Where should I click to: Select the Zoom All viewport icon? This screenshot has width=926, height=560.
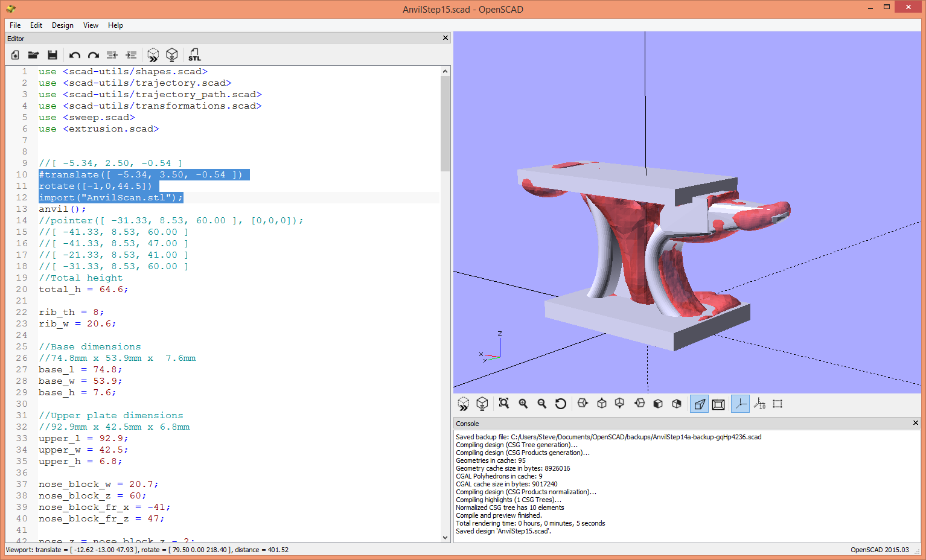503,403
